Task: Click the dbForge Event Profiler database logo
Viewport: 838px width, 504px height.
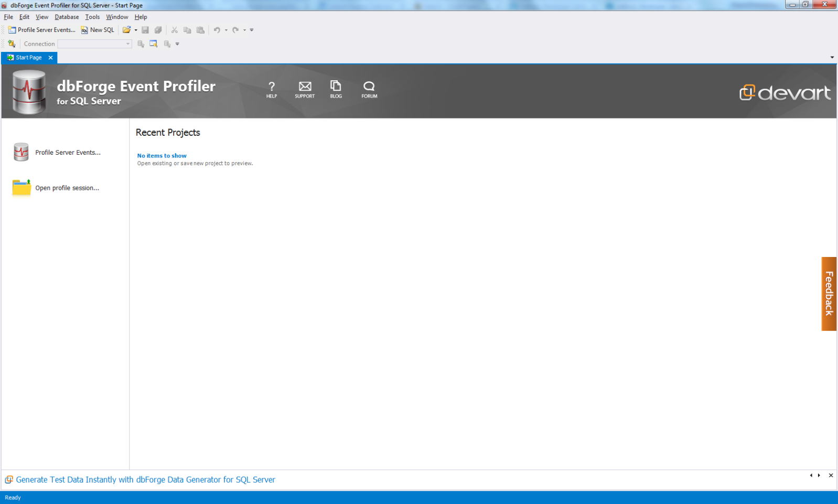Action: coord(29,92)
